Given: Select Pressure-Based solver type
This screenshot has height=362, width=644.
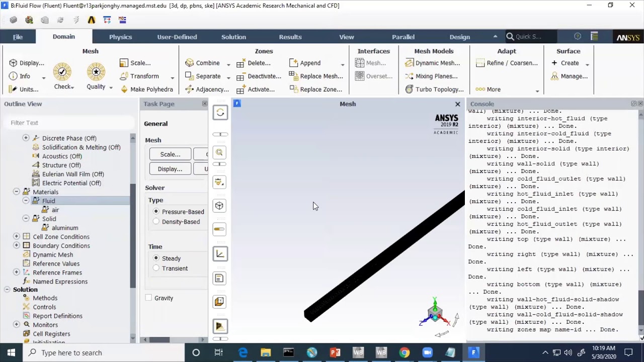Looking at the screenshot, I should click(156, 212).
